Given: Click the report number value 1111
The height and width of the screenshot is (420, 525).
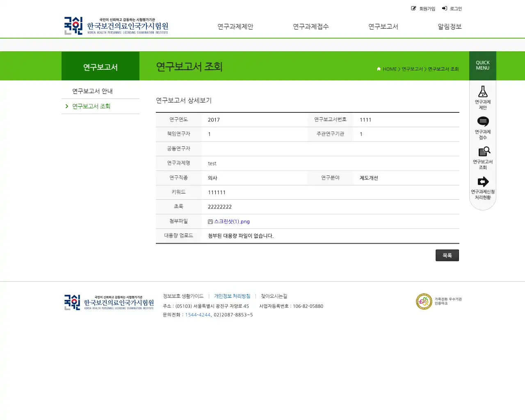Looking at the screenshot, I should 365,120.
